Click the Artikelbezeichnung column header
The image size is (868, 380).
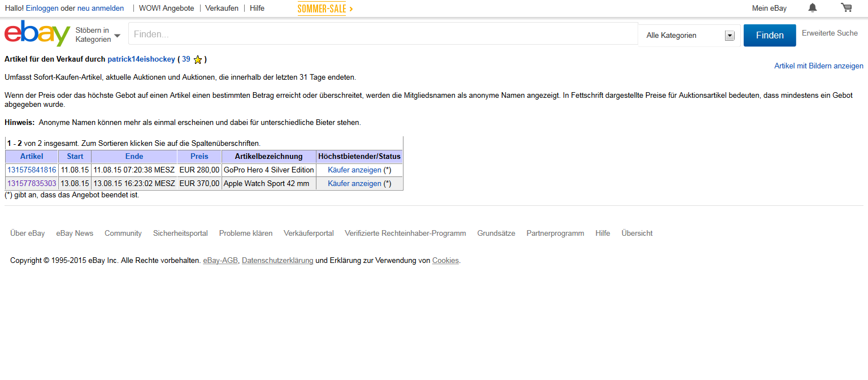(269, 157)
